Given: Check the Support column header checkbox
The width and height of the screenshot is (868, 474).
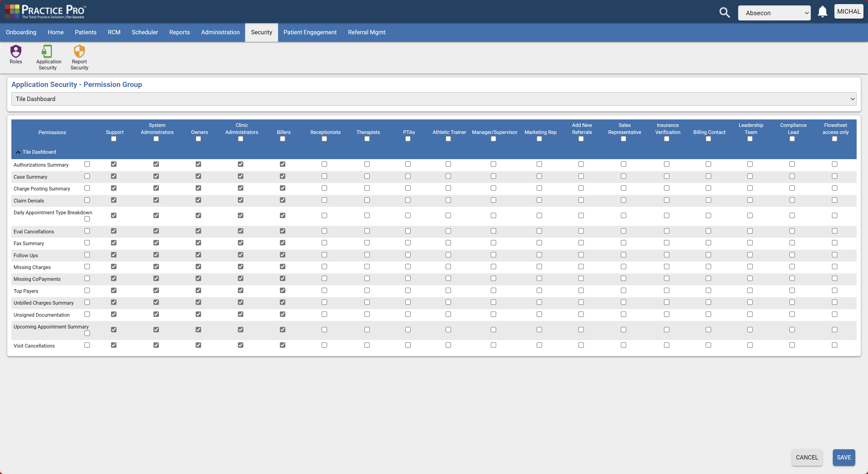Looking at the screenshot, I should (113, 138).
